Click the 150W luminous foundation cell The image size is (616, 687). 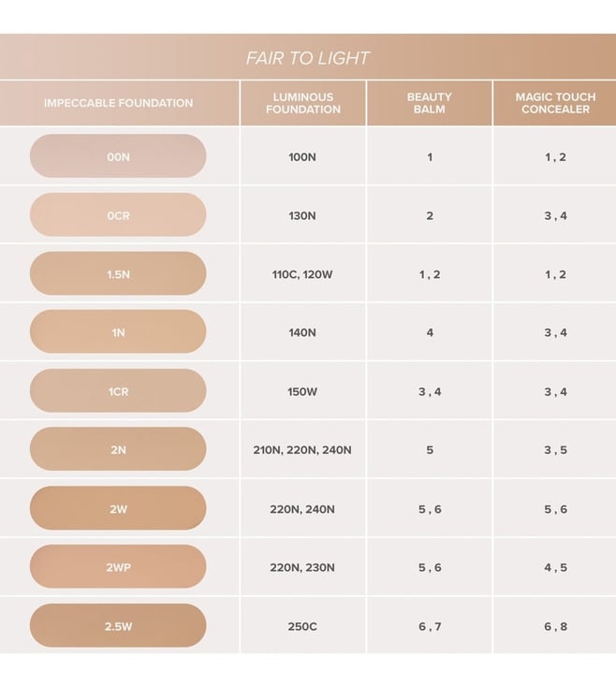(302, 391)
